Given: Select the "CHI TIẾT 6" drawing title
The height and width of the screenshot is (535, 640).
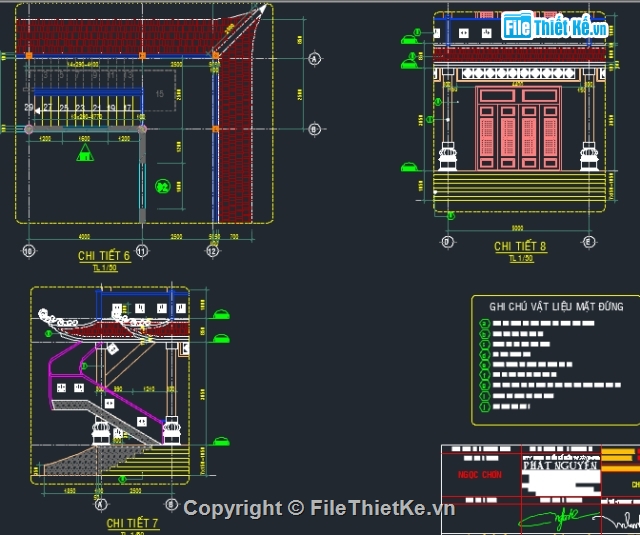Looking at the screenshot, I should (104, 256).
